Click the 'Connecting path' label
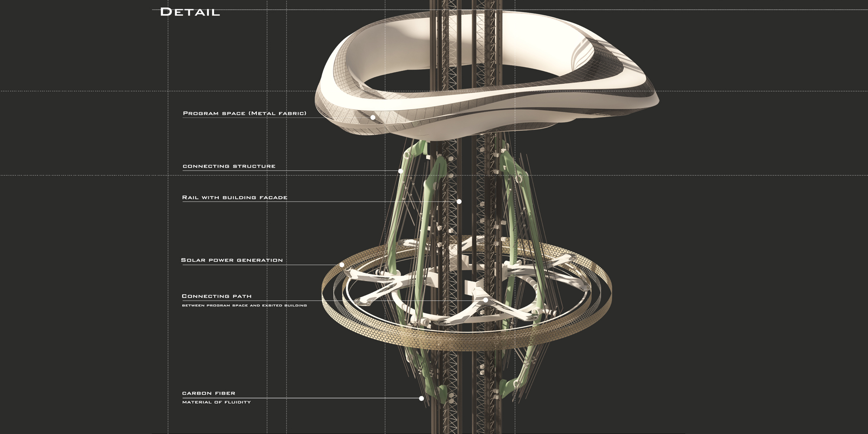 217,296
